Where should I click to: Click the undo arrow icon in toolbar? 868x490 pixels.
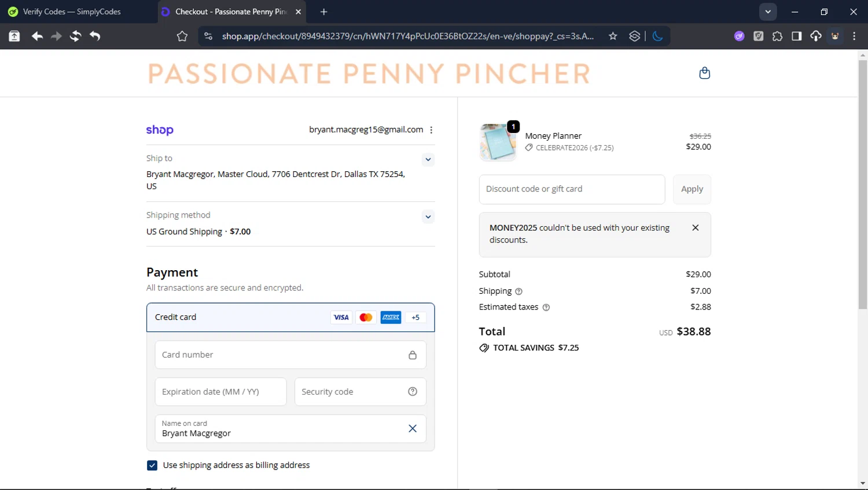tap(95, 36)
